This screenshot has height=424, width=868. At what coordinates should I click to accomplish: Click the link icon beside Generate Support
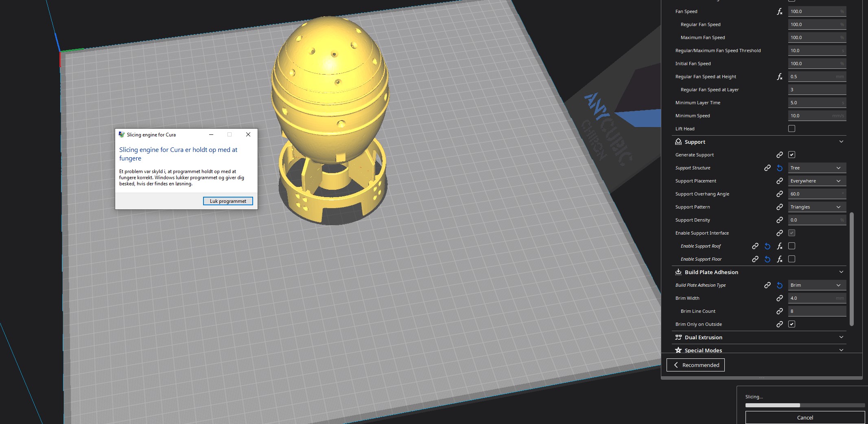click(x=779, y=155)
